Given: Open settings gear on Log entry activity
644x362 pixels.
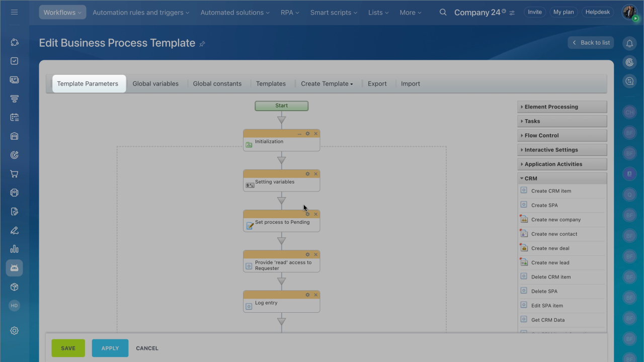Looking at the screenshot, I should 308,295.
